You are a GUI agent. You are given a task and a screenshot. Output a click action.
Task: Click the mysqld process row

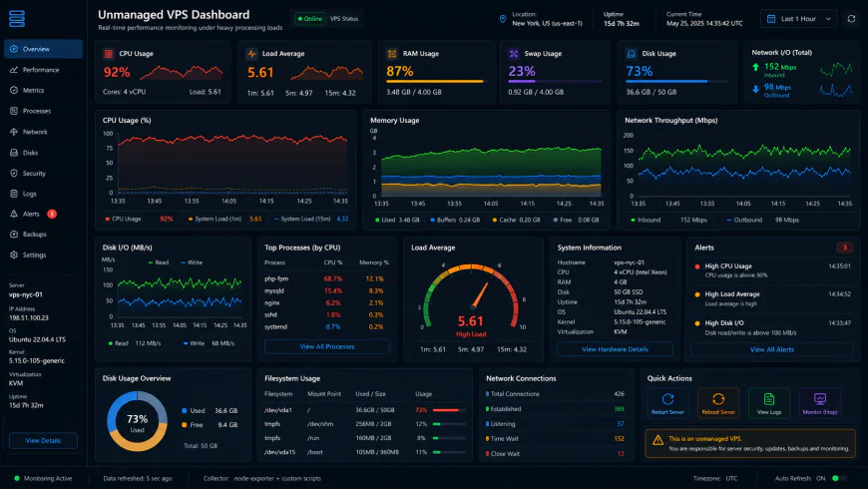pos(327,290)
